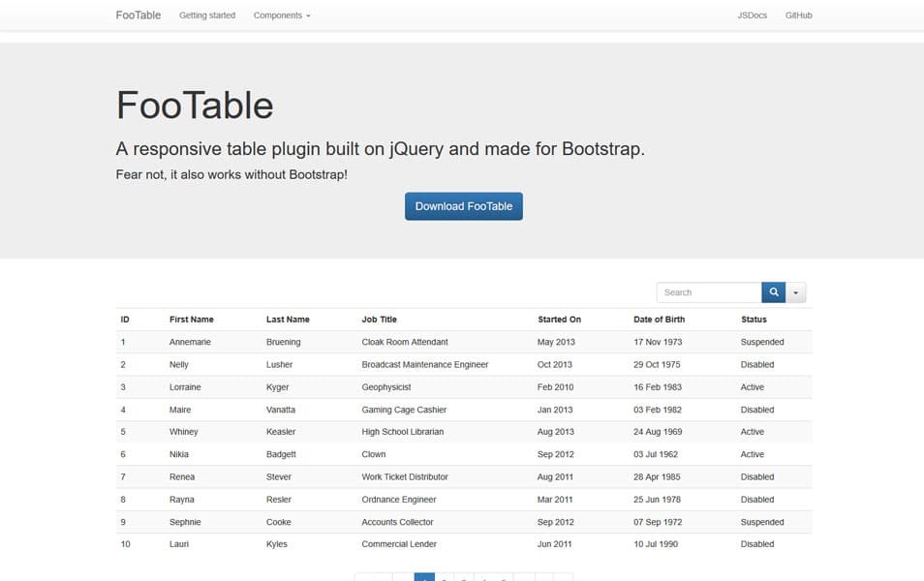Open the GitHub link
The image size is (924, 581).
(x=798, y=15)
